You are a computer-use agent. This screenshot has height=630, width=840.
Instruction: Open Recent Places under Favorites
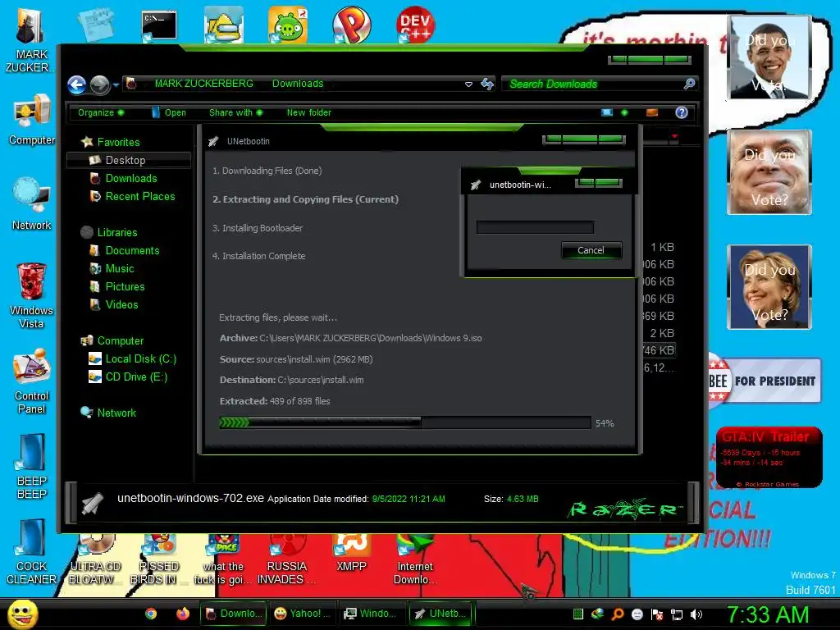(x=132, y=197)
